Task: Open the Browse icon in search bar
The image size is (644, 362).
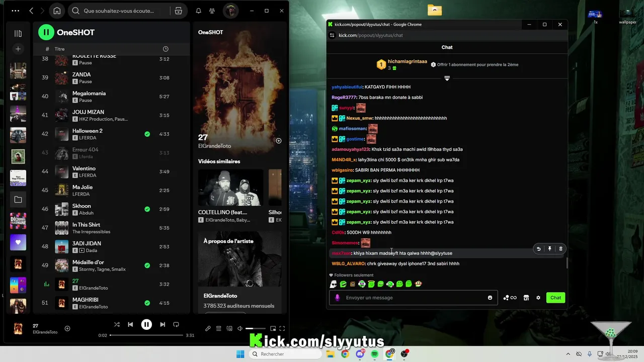Action: point(179,11)
